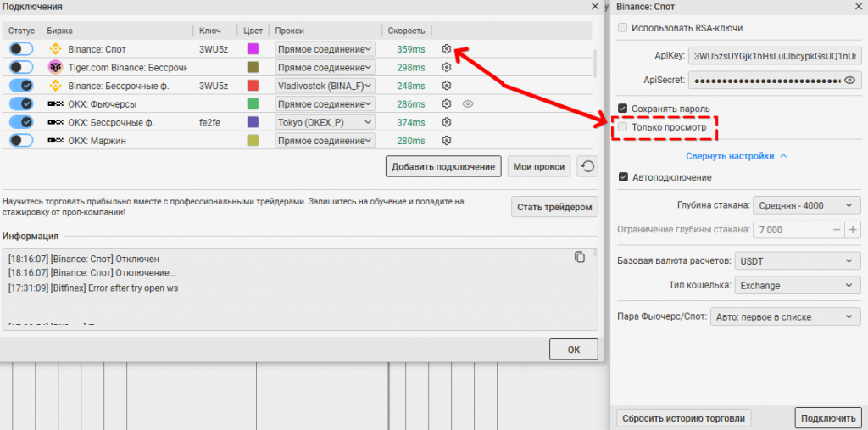
Task: Open settings gear for OKX: Бессрочные ф.
Action: 446,122
